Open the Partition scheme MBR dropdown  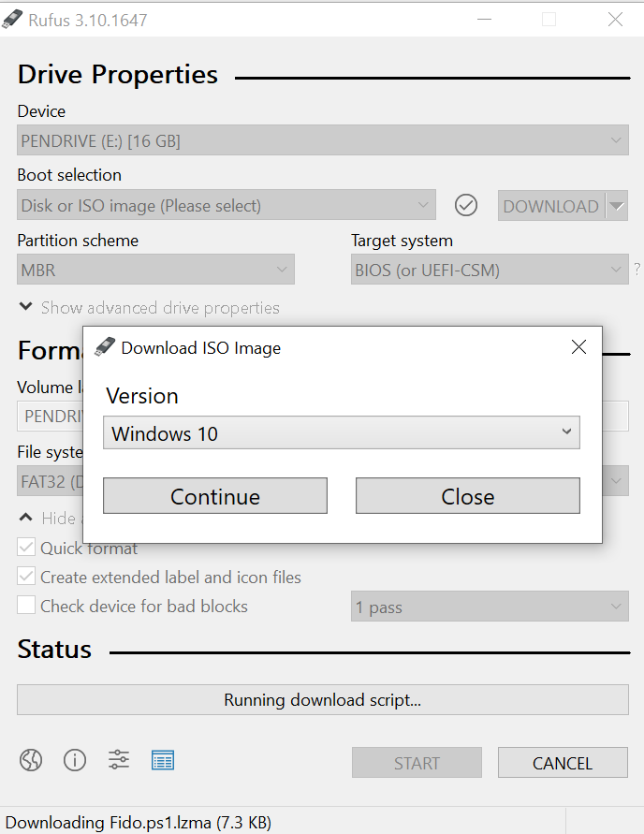155,271
